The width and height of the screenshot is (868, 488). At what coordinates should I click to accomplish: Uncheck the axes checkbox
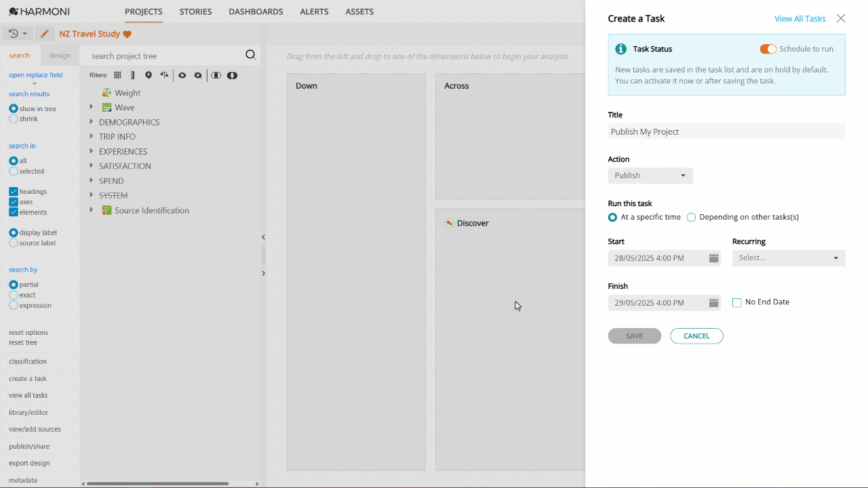14,202
